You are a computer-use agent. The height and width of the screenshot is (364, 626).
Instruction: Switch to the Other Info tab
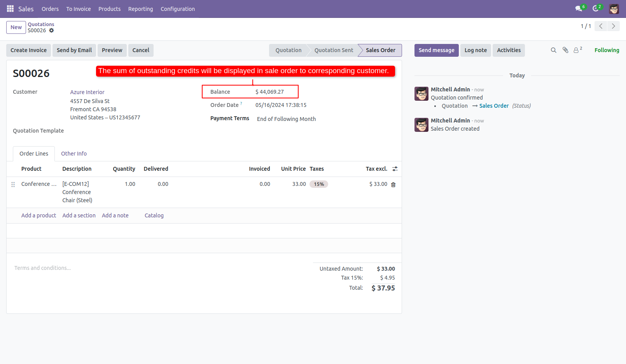pyautogui.click(x=74, y=154)
